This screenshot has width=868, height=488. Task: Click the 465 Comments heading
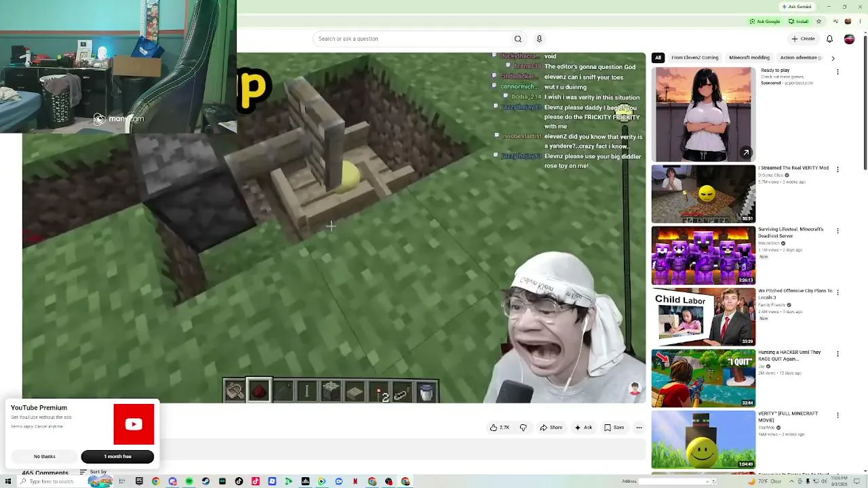tap(45, 472)
